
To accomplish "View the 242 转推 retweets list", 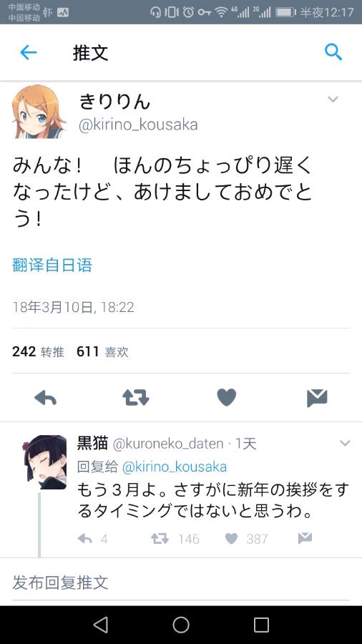I will pyautogui.click(x=38, y=351).
